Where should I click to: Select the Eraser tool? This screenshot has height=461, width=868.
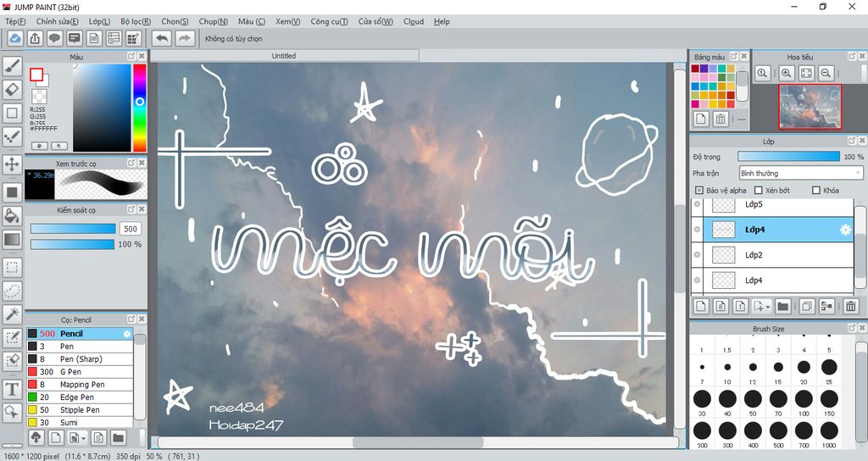12,90
